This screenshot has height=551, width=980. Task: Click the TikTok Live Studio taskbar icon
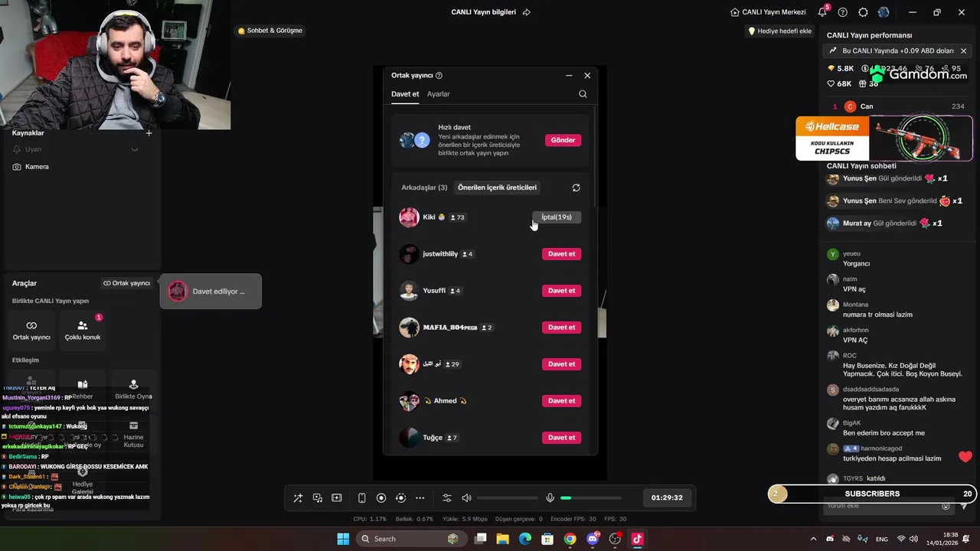point(637,539)
